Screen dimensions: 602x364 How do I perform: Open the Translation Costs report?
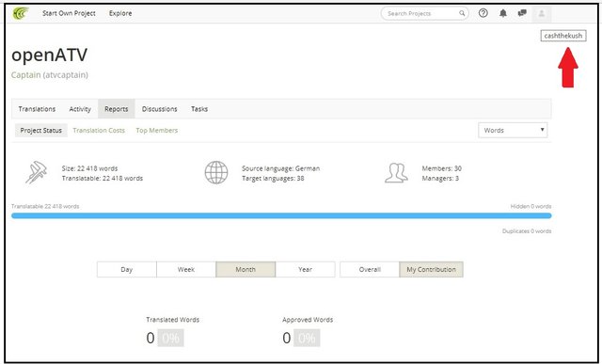point(99,131)
